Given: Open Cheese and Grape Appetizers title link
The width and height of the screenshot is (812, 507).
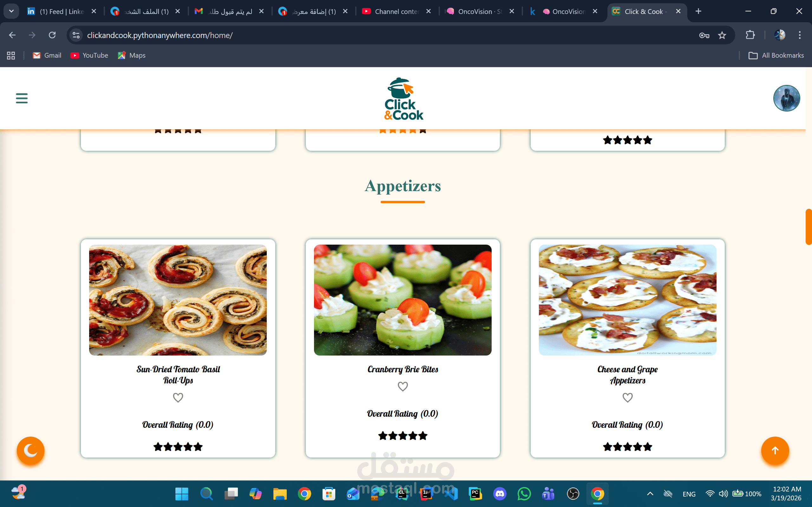Looking at the screenshot, I should point(627,375).
